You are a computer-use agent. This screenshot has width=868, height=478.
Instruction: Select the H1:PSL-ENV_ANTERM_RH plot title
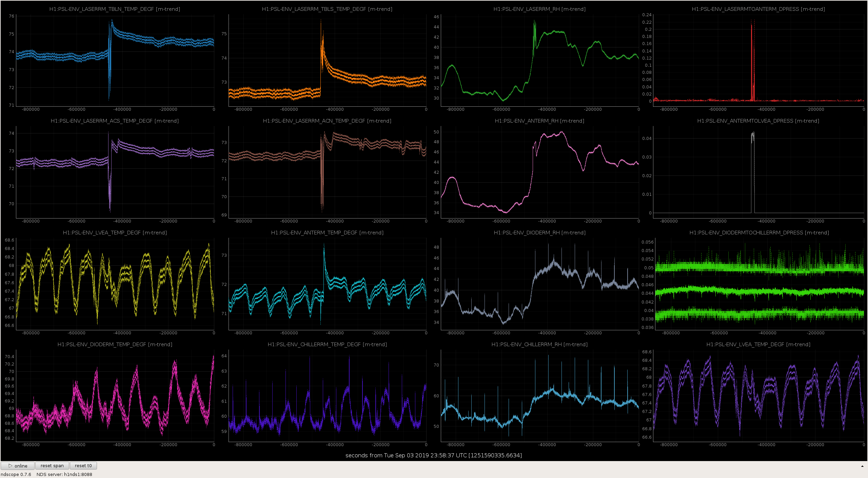[x=539, y=121]
